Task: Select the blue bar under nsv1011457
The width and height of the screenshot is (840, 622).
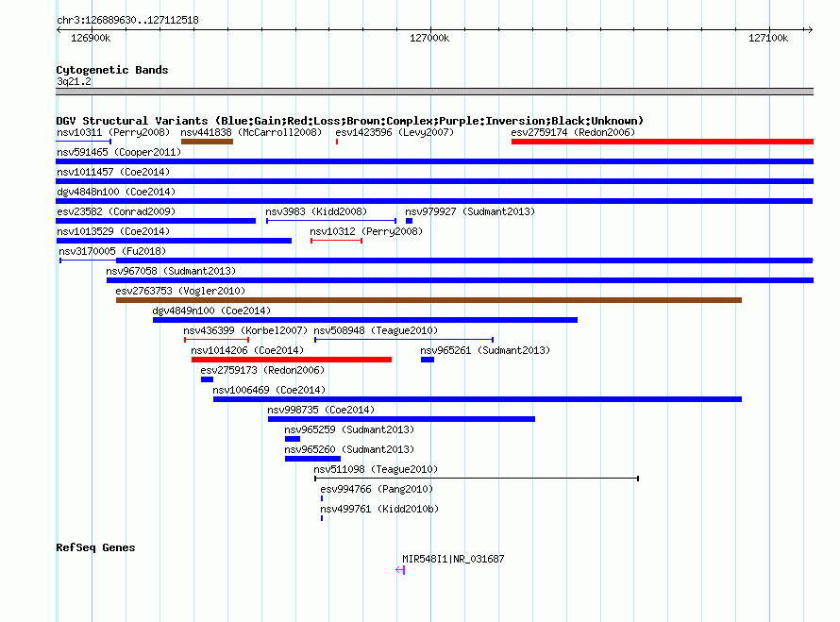Action: click(434, 181)
